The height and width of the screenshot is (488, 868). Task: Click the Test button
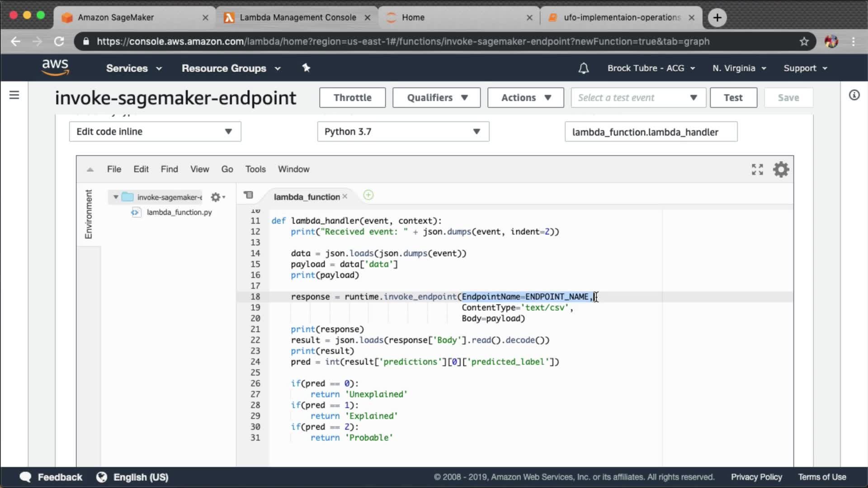point(733,98)
